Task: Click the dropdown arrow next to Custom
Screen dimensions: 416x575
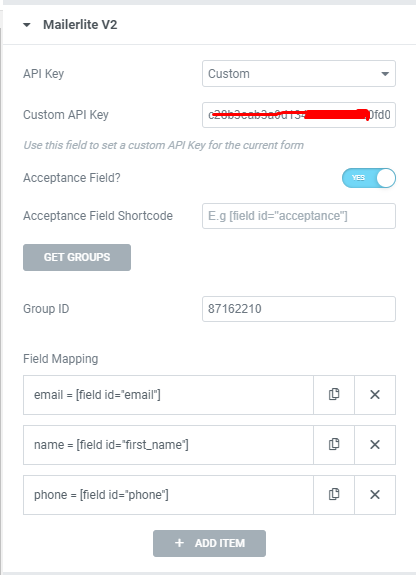Action: [x=385, y=74]
